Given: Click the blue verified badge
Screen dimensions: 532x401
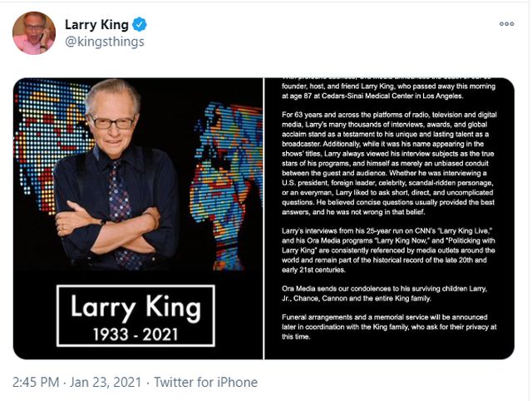Looking at the screenshot, I should click(139, 24).
